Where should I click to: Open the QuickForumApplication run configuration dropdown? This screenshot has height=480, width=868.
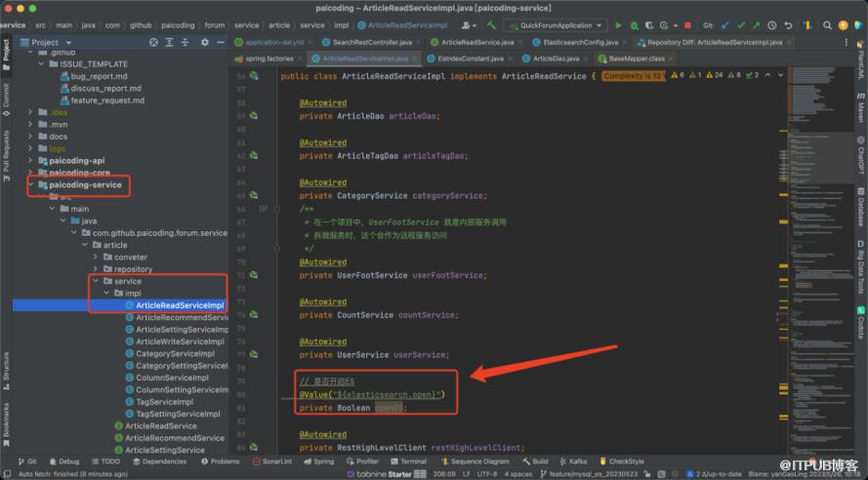557,25
